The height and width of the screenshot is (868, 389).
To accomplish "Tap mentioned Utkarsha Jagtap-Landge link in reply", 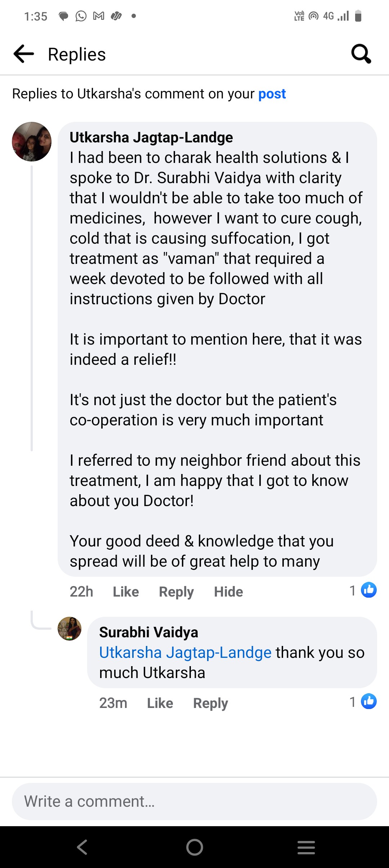I will point(185,653).
